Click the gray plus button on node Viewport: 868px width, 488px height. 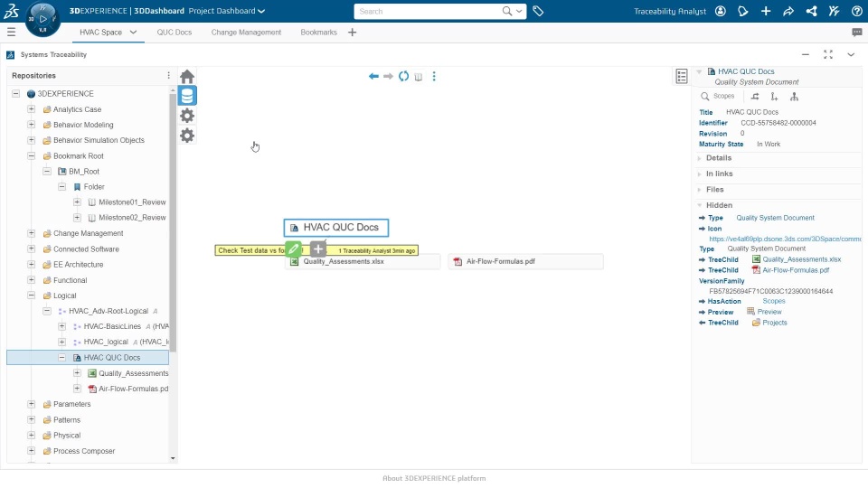coord(317,249)
